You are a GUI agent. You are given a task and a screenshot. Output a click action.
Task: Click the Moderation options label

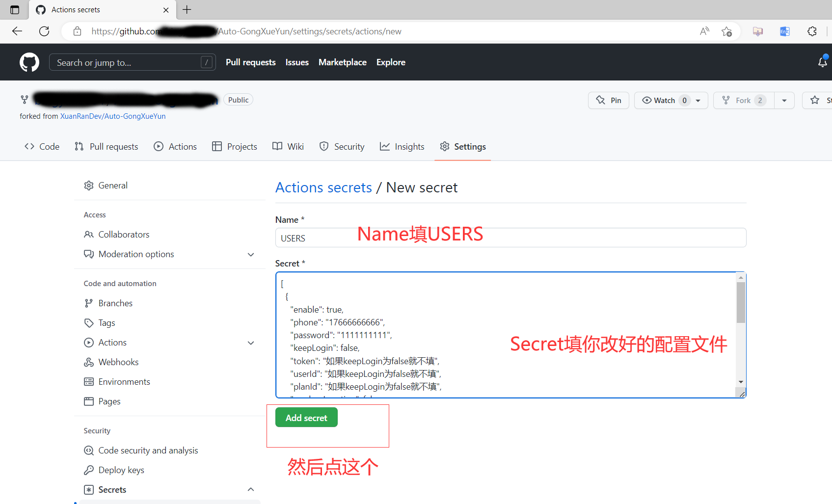(136, 254)
